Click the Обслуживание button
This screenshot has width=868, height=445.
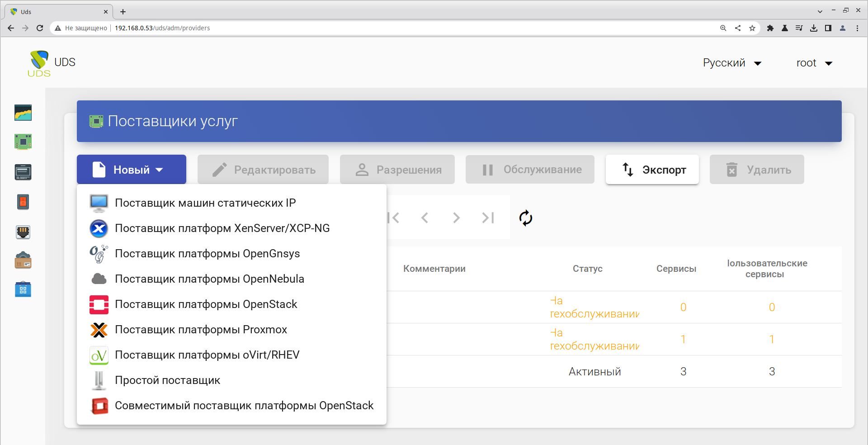pyautogui.click(x=530, y=170)
